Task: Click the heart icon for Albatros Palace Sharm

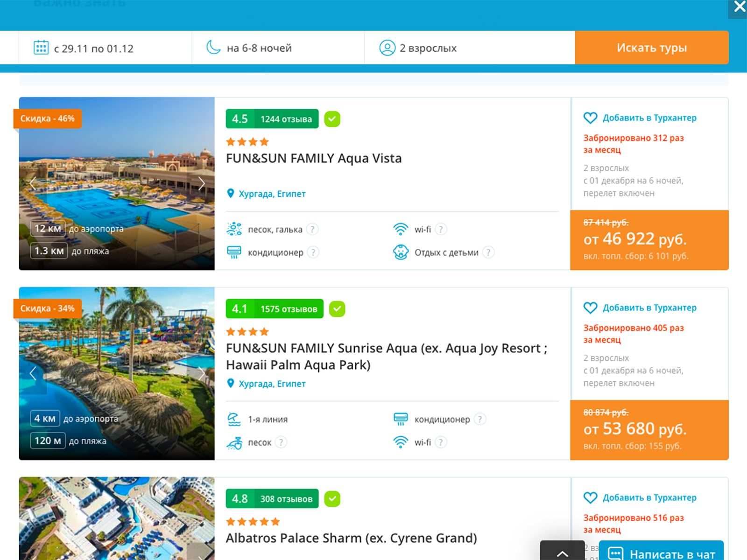Action: click(x=590, y=498)
